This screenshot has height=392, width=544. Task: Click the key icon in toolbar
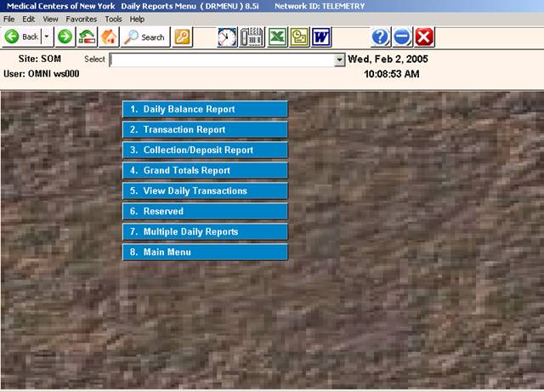pos(183,37)
